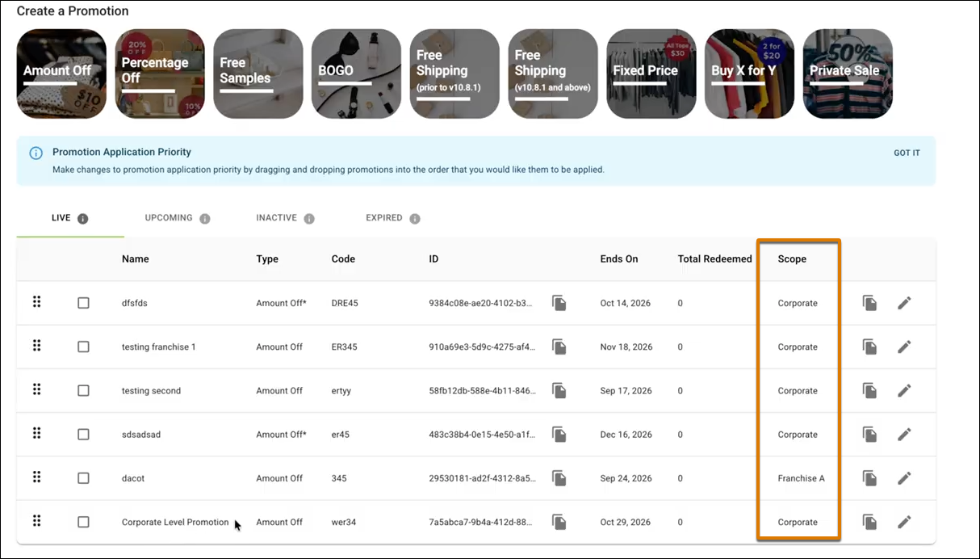Click the Ends On column header
This screenshot has height=559, width=980.
click(x=619, y=259)
